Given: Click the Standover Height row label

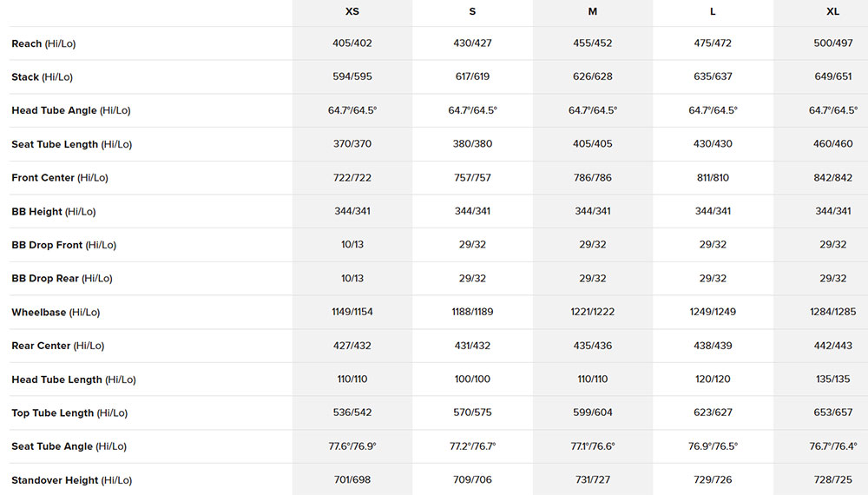Looking at the screenshot, I should [71, 480].
